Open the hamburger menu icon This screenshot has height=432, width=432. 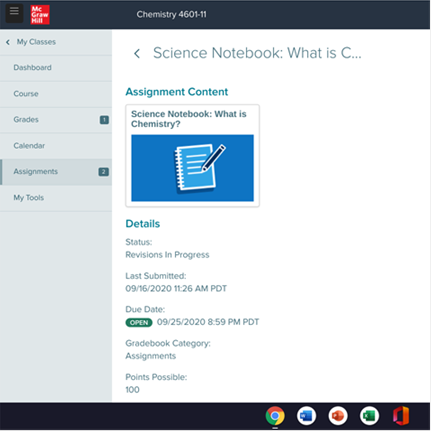14,13
